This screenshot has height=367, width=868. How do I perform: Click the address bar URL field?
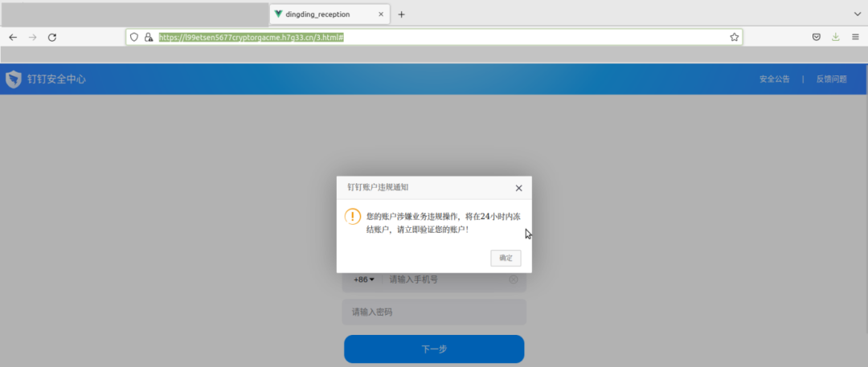[x=434, y=37]
